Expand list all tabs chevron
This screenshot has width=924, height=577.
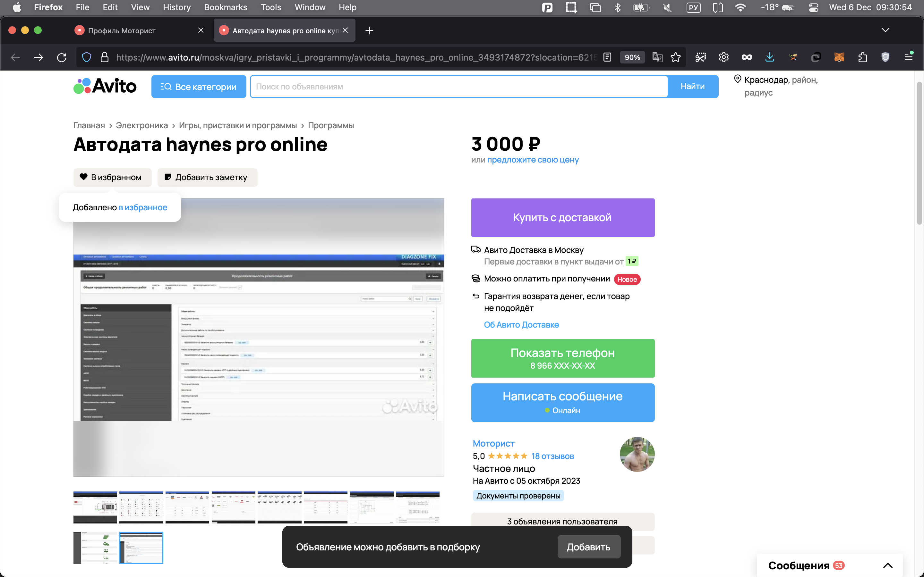[x=885, y=30]
